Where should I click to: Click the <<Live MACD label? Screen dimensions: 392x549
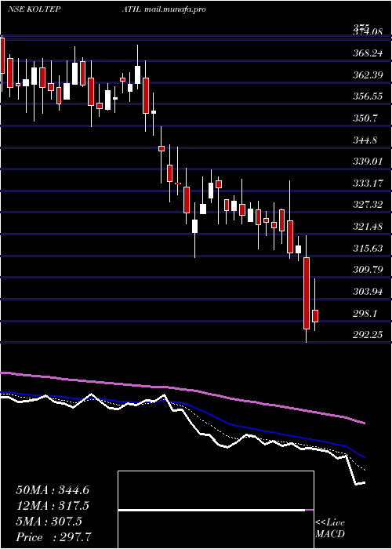[330, 529]
